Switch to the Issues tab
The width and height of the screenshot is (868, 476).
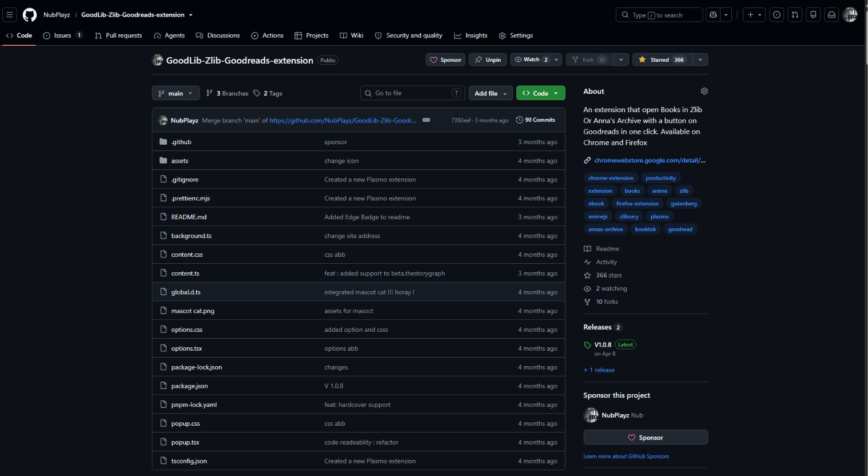63,35
